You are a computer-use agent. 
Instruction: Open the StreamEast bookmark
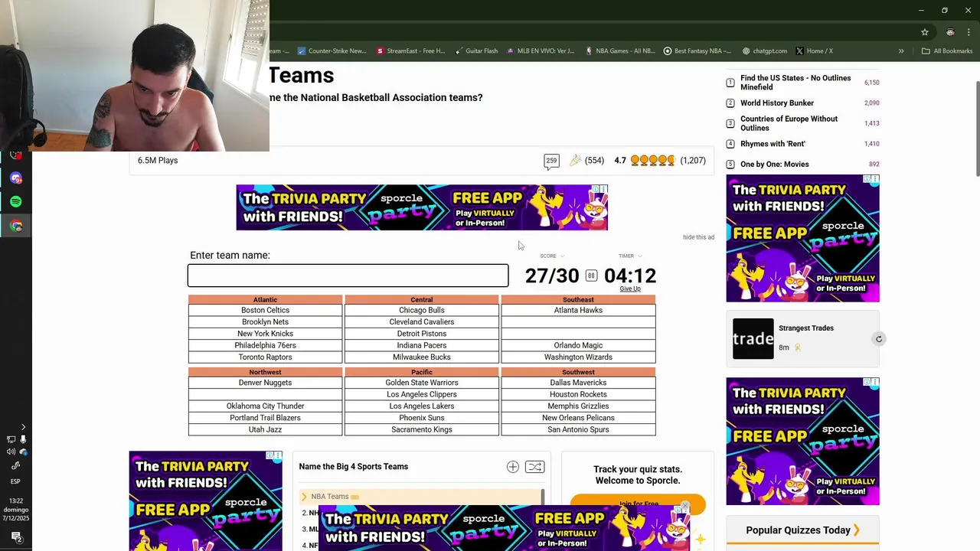click(x=410, y=51)
